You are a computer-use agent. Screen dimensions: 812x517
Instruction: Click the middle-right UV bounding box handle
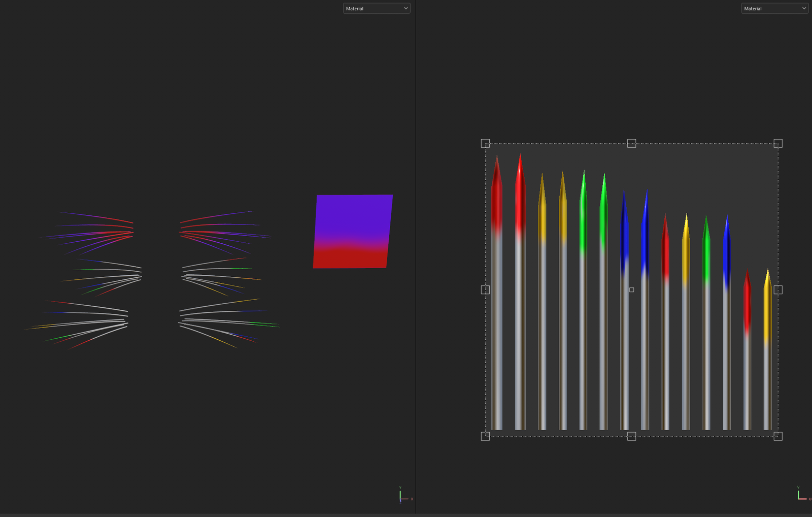click(777, 289)
